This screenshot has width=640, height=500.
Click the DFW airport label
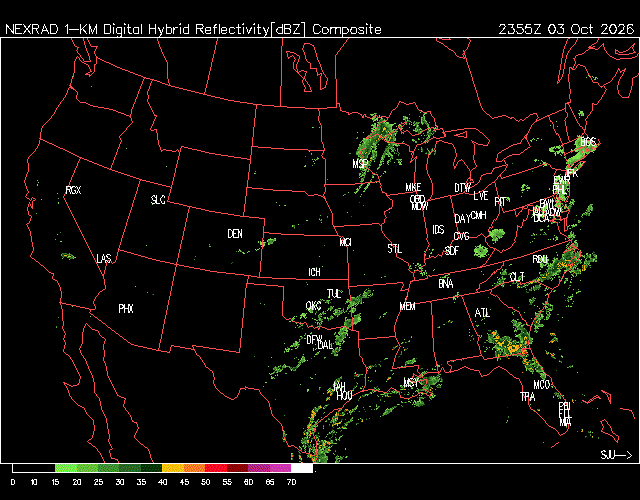point(314,340)
